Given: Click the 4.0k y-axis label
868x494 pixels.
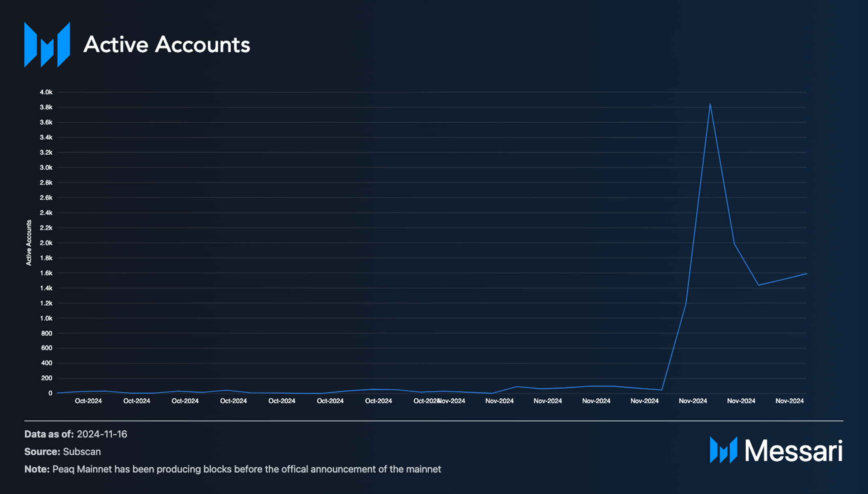Looking at the screenshot, I should coord(46,92).
